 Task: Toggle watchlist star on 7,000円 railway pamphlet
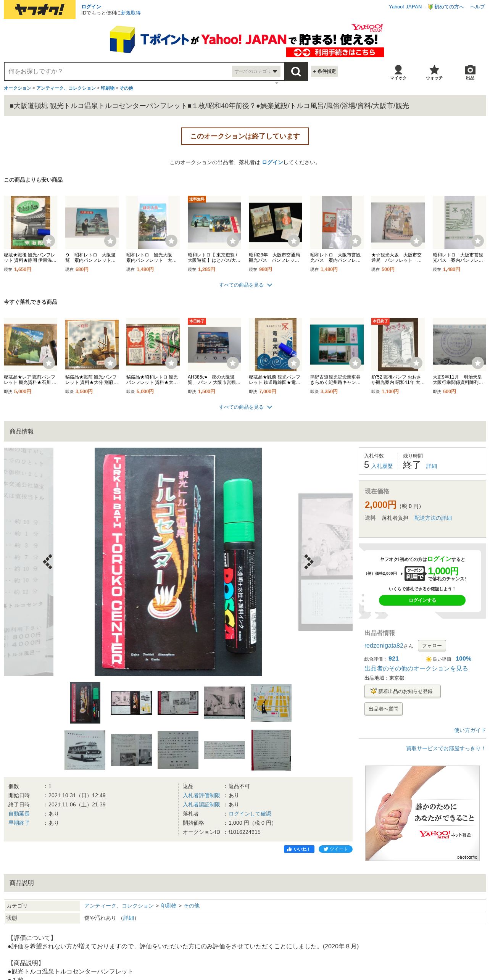click(294, 363)
